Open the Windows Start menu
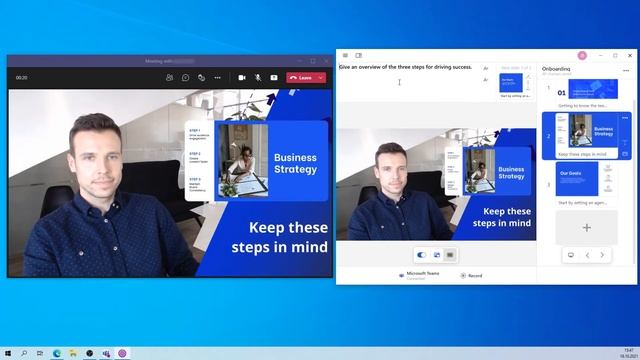Screen dimensions: 640x360 pos(8,353)
